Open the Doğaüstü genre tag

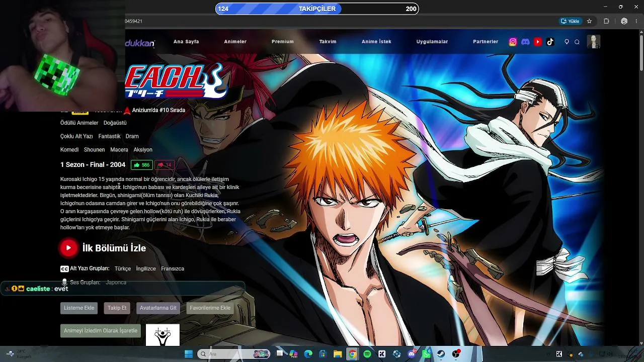tap(115, 123)
